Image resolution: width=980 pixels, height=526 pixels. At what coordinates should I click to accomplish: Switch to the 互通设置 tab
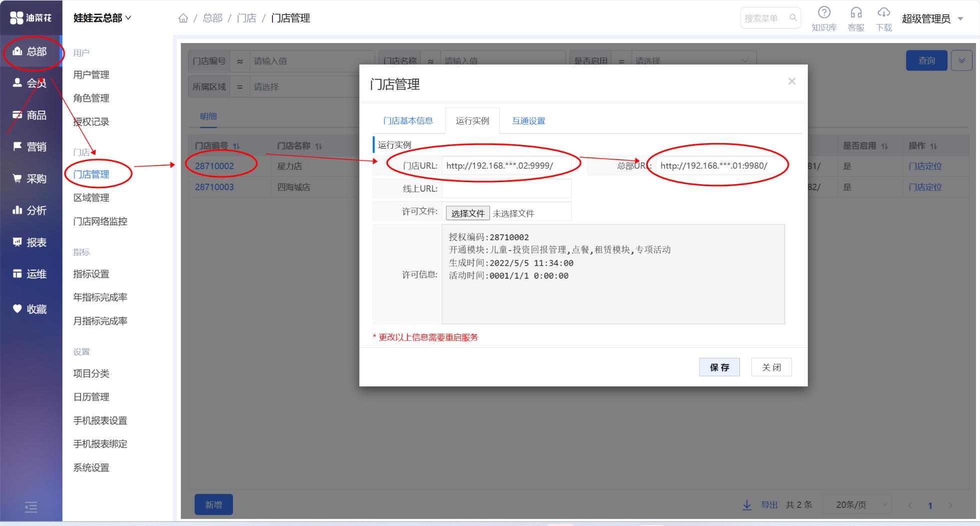528,121
